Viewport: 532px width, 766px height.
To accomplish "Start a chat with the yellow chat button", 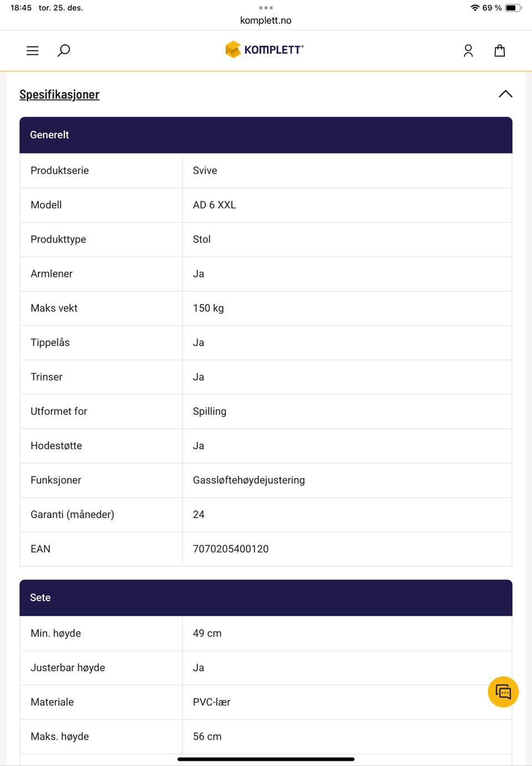I will 503,692.
